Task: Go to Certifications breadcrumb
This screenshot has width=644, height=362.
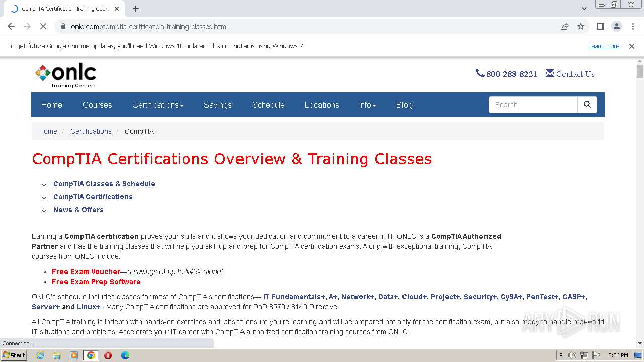Action: click(x=91, y=131)
